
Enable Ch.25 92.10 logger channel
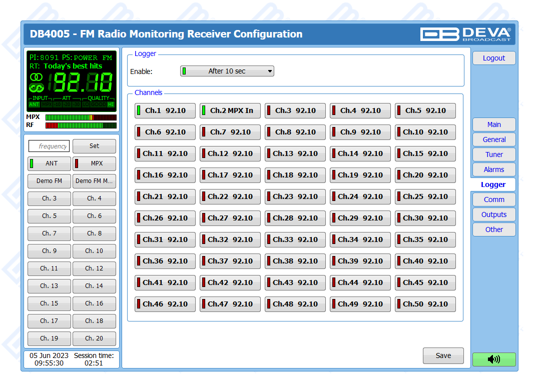pos(425,196)
